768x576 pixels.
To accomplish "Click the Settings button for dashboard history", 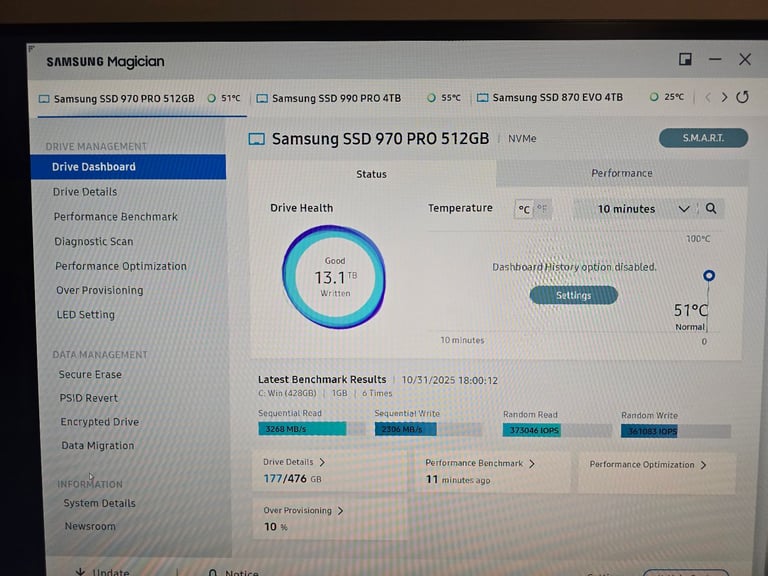I will tap(574, 295).
